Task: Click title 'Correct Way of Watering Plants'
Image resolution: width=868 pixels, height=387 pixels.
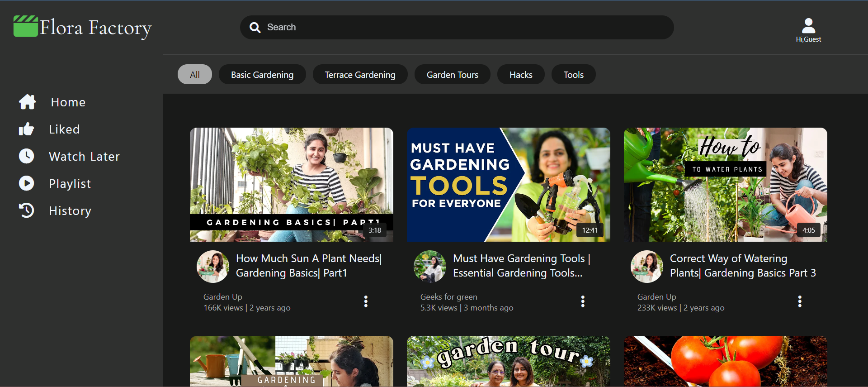Action: 743,266
